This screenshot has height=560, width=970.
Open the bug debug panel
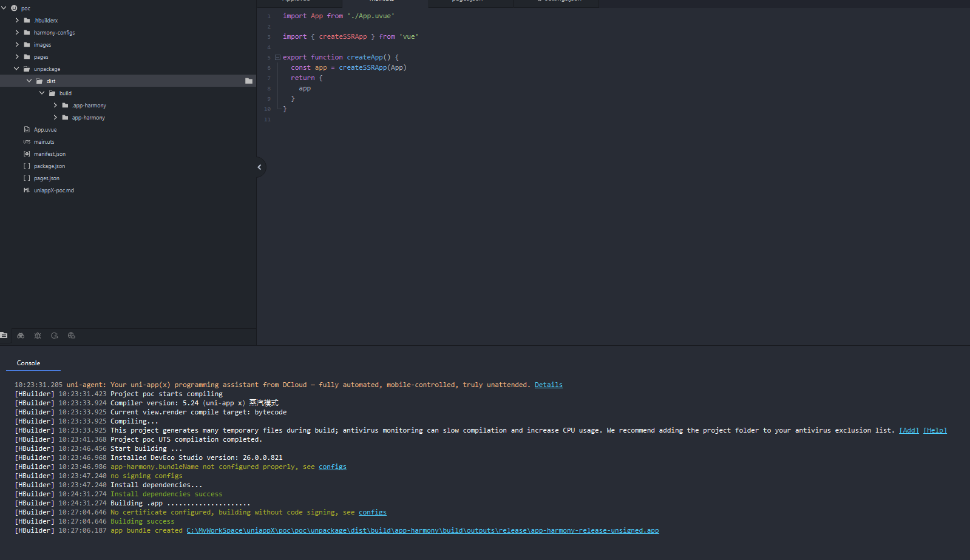coord(38,336)
